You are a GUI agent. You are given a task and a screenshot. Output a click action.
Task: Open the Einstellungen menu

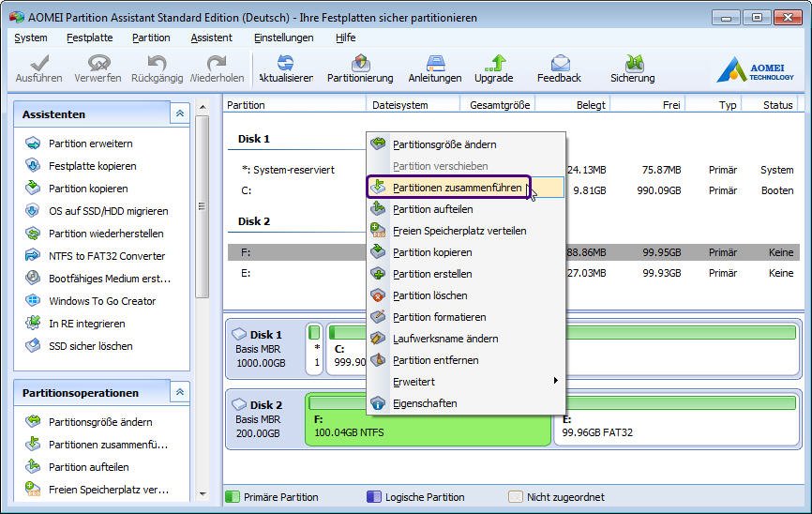point(284,38)
